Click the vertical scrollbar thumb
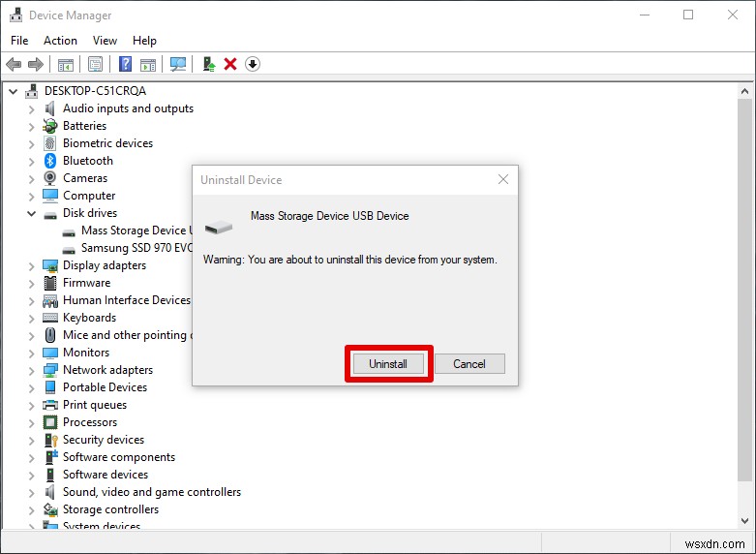Image resolution: width=756 pixels, height=554 pixels. 744,290
